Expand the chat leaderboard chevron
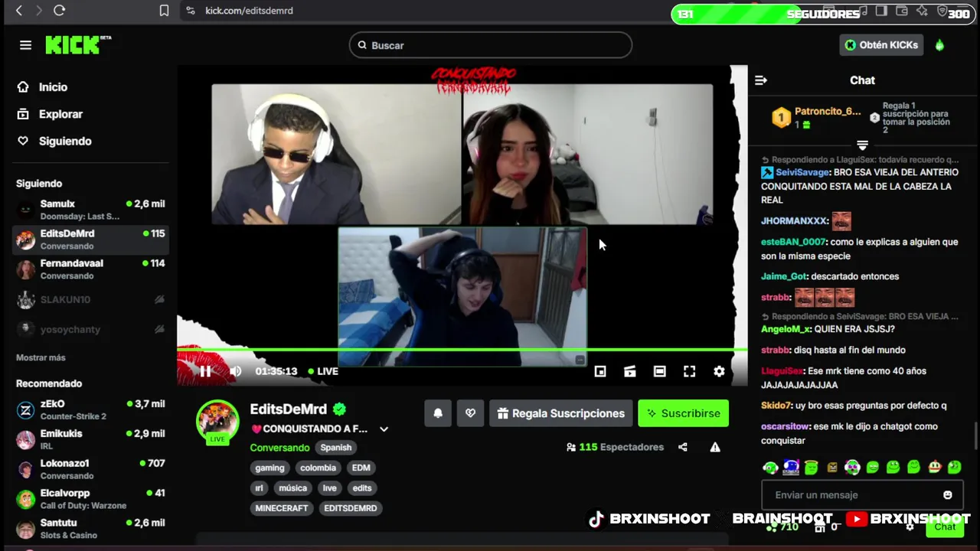Screen dimensions: 980x551 point(862,145)
